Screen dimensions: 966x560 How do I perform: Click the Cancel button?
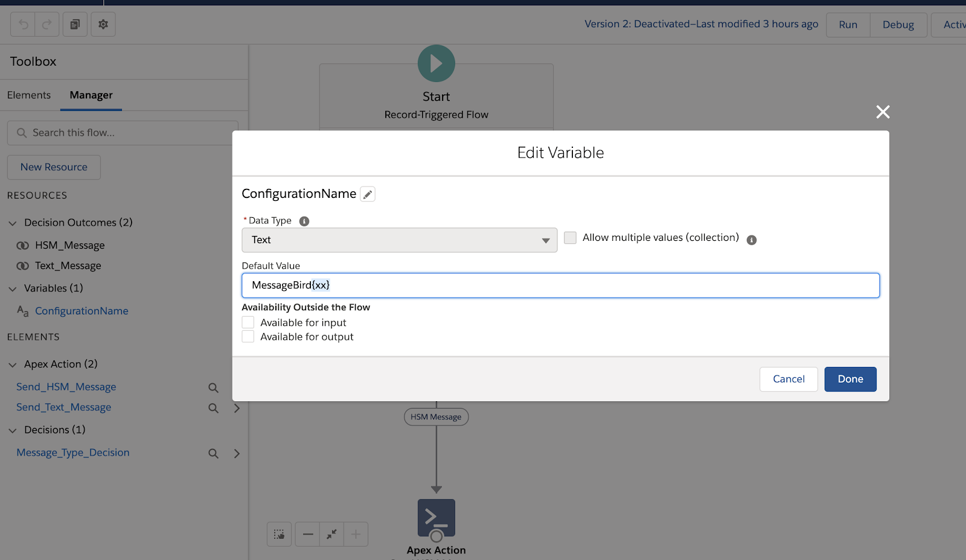pos(788,379)
